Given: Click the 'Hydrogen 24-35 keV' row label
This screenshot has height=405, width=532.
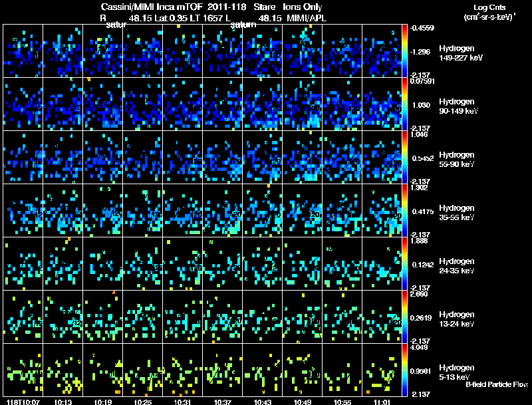Looking at the screenshot, I should coord(457,266).
